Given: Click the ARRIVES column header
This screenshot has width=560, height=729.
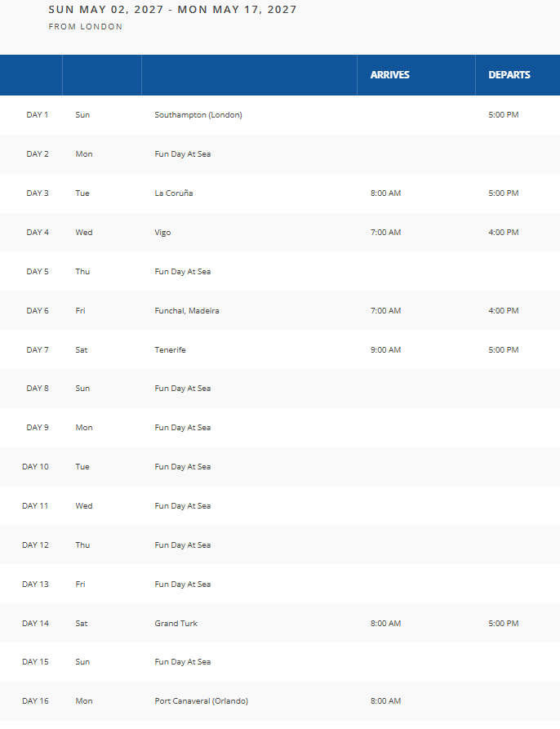Looking at the screenshot, I should click(390, 75).
